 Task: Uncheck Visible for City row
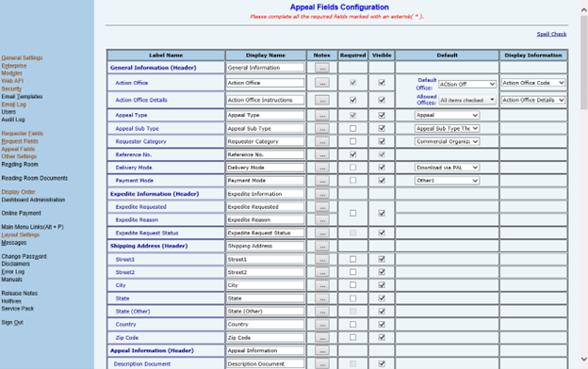(x=382, y=285)
